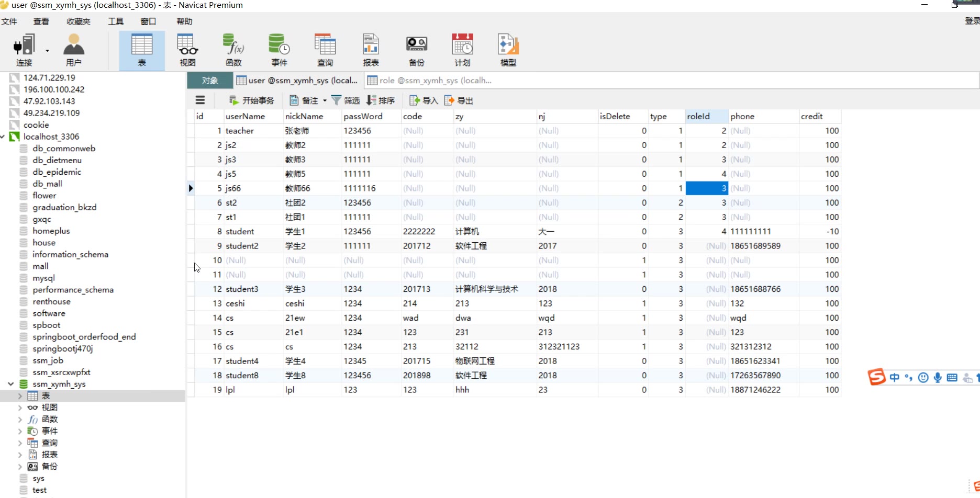Click the 开始事务 button
Image resolution: width=980 pixels, height=498 pixels.
pos(252,100)
